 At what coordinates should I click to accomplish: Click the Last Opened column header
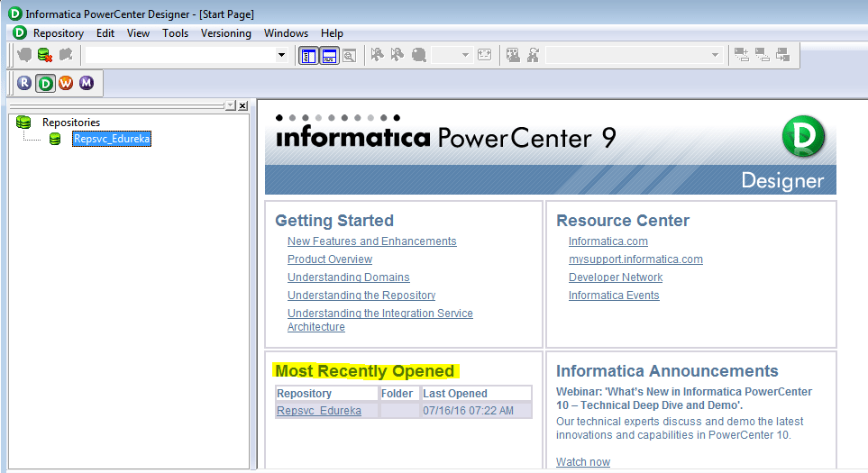(x=477, y=394)
